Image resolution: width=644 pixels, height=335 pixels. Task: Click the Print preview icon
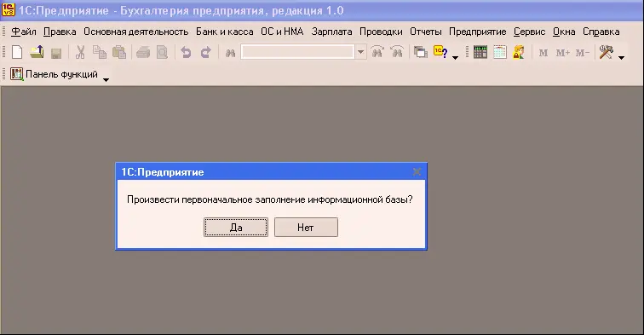tap(162, 52)
